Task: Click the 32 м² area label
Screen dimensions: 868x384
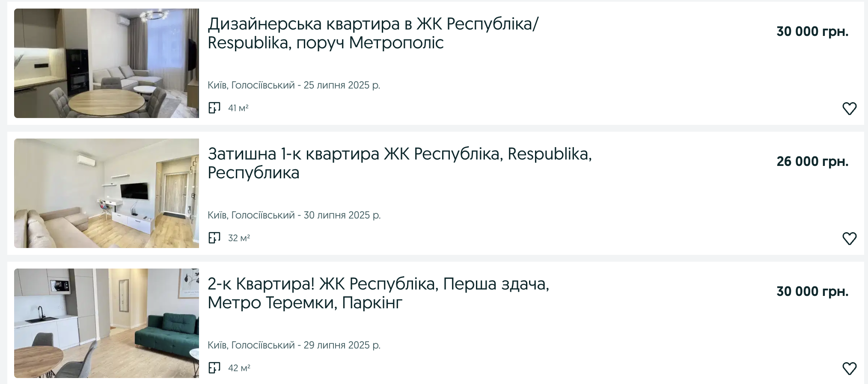Action: 239,238
